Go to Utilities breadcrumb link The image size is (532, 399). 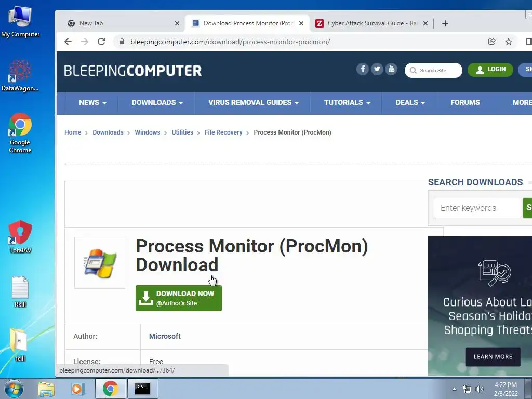[x=182, y=132]
